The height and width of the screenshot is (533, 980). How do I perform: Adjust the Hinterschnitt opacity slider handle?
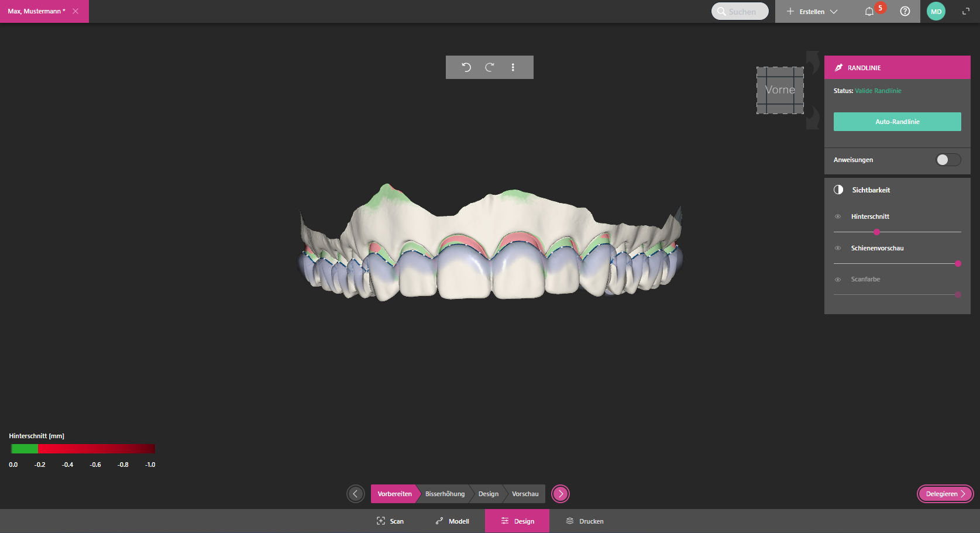point(876,232)
